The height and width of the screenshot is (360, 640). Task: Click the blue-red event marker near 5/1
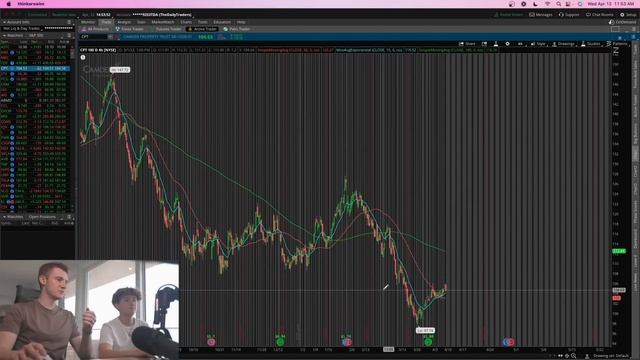[x=508, y=342]
